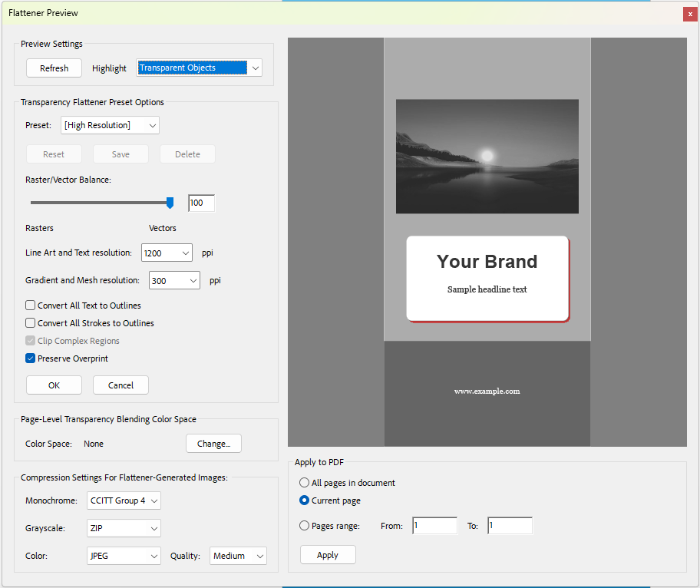Confirm settings with the OK button
This screenshot has height=588, width=700.
[x=54, y=385]
